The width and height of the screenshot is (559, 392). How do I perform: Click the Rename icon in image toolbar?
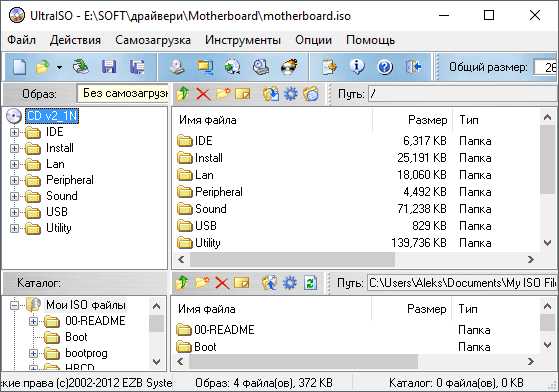click(x=243, y=94)
